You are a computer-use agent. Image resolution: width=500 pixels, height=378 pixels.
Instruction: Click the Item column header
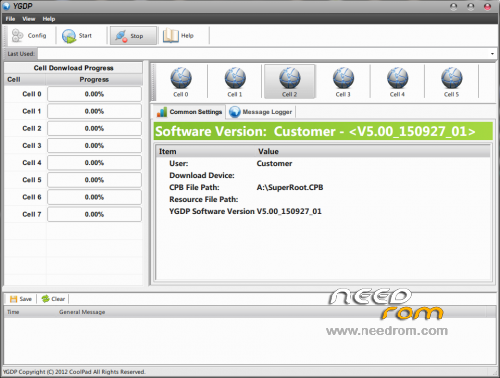[206, 151]
